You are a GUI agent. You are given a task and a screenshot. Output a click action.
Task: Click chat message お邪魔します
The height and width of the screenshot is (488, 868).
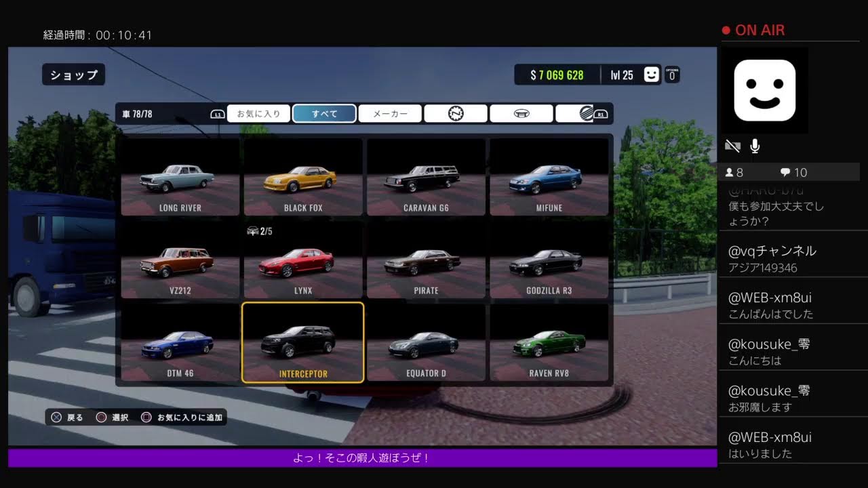(x=760, y=407)
